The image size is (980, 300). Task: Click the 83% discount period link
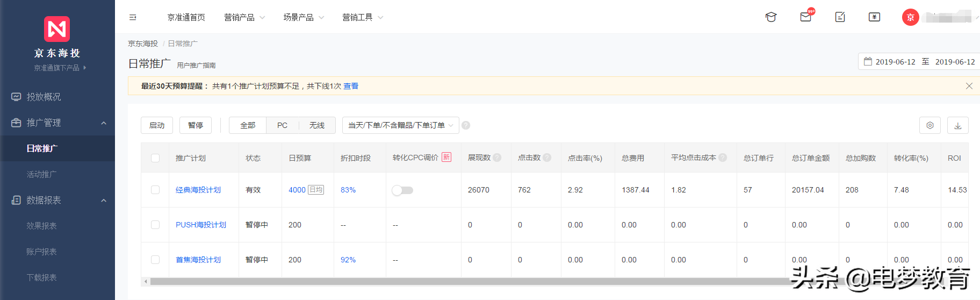click(348, 190)
